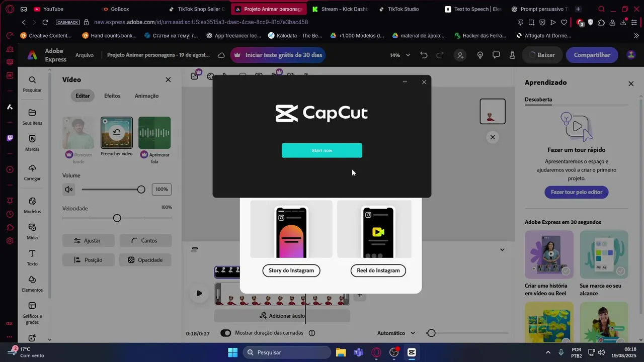Screen dimensions: 644x362
Task: Play the timeline video
Action: [199, 293]
